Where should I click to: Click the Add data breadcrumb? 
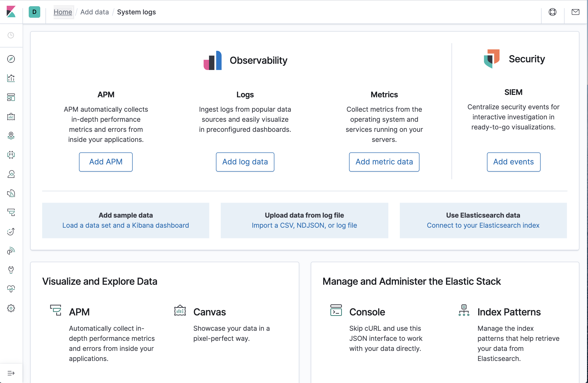pyautogui.click(x=94, y=12)
